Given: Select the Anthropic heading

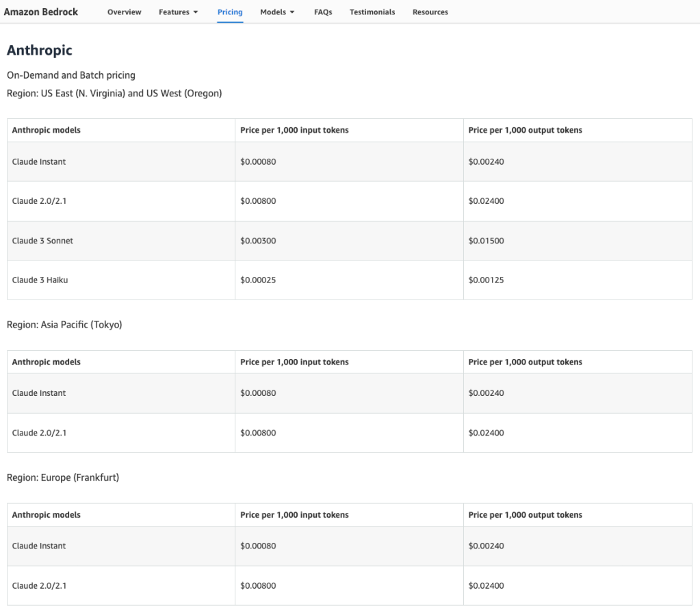Looking at the screenshot, I should click(39, 50).
